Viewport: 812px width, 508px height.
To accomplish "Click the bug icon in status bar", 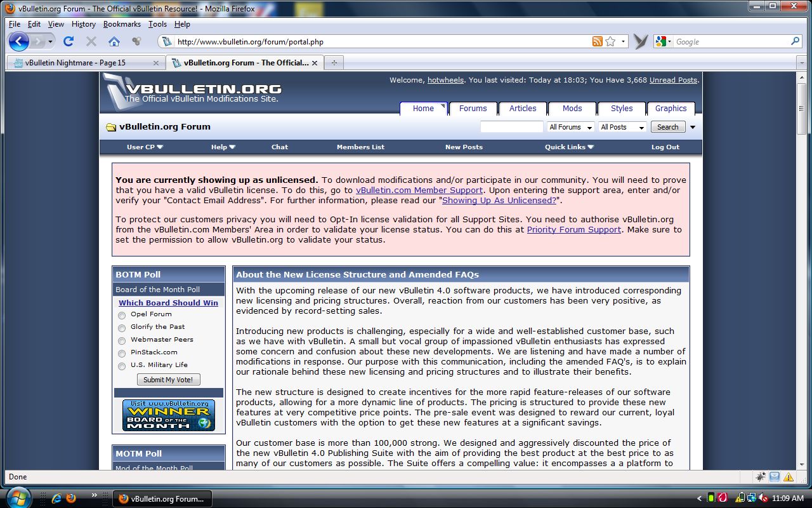I will pyautogui.click(x=761, y=477).
